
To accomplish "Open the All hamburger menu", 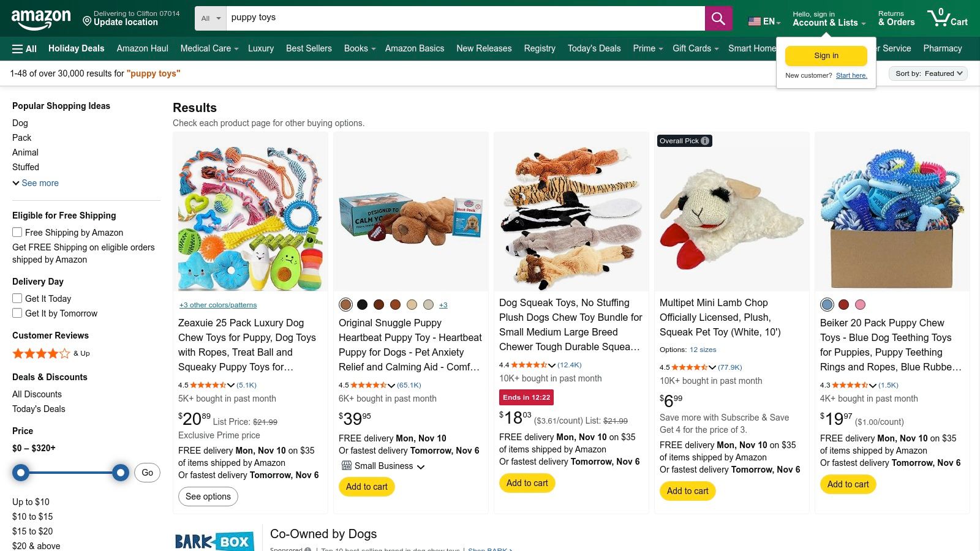I will click(x=24, y=48).
